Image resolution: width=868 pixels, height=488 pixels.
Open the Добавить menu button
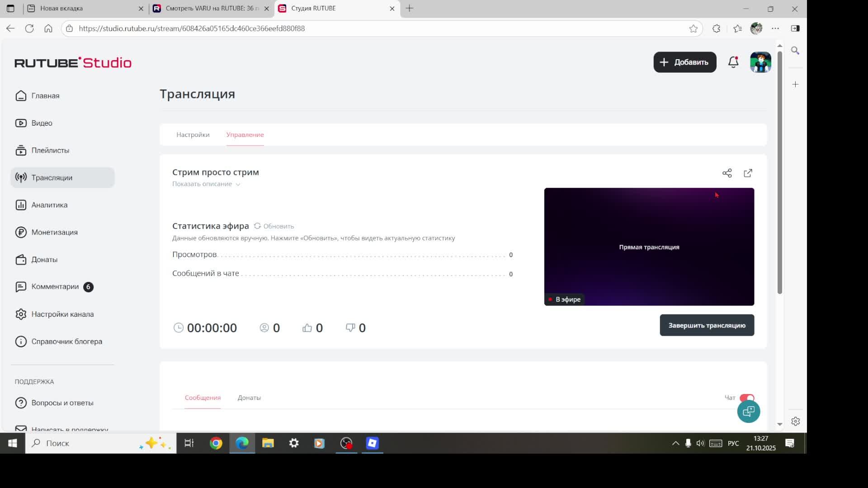(684, 62)
